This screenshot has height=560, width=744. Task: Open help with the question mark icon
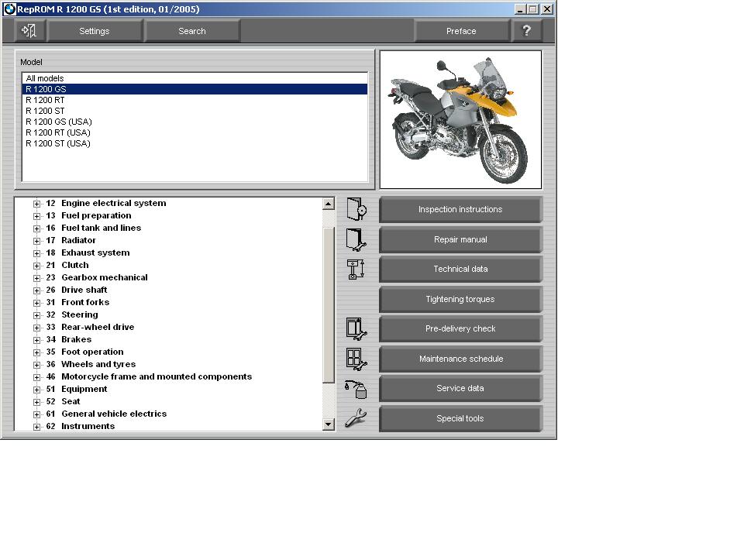pyautogui.click(x=527, y=31)
